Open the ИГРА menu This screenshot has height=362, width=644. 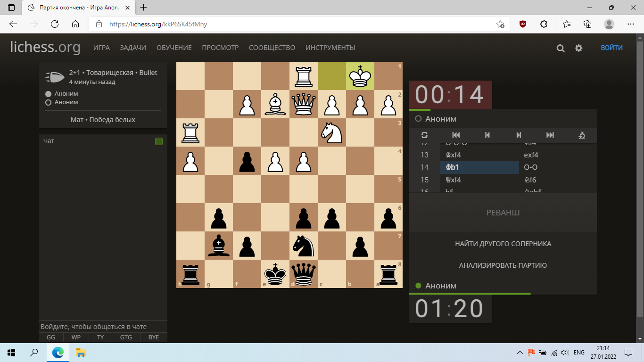(x=101, y=48)
